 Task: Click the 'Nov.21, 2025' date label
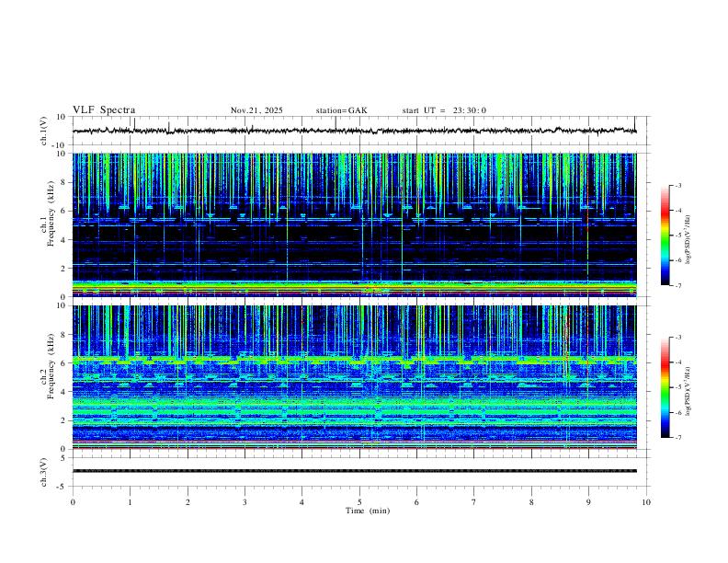coord(256,110)
